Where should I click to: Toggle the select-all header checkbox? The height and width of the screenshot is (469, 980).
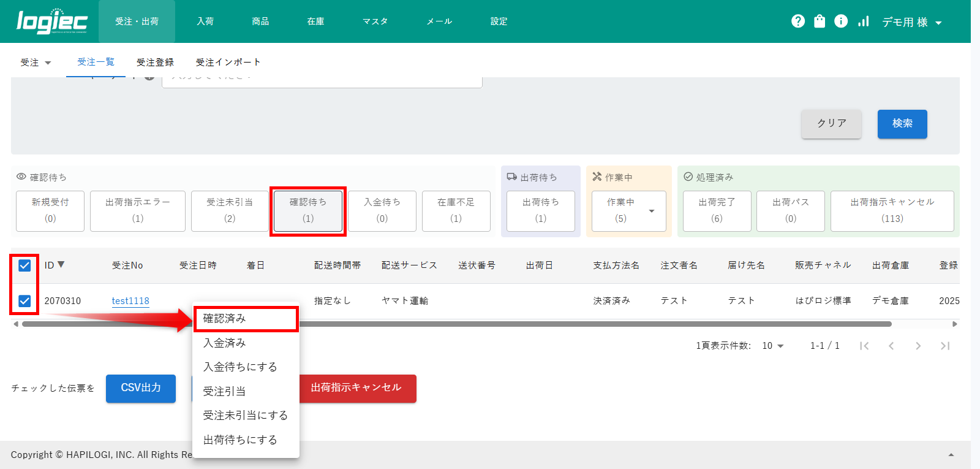[24, 265]
